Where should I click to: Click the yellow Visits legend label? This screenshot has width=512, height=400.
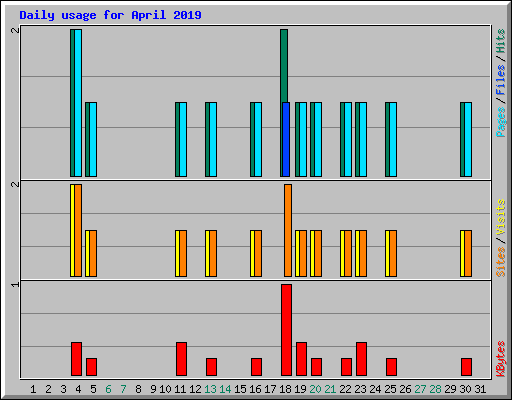tap(500, 217)
